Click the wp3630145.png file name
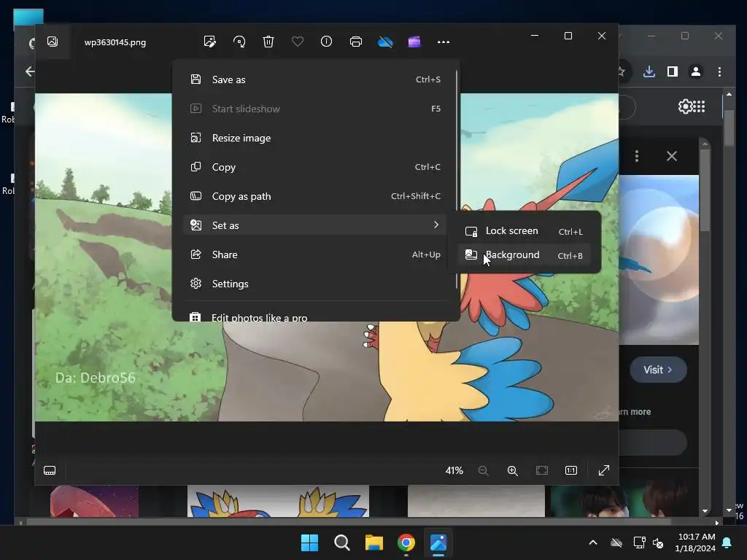The height and width of the screenshot is (560, 747). [115, 42]
